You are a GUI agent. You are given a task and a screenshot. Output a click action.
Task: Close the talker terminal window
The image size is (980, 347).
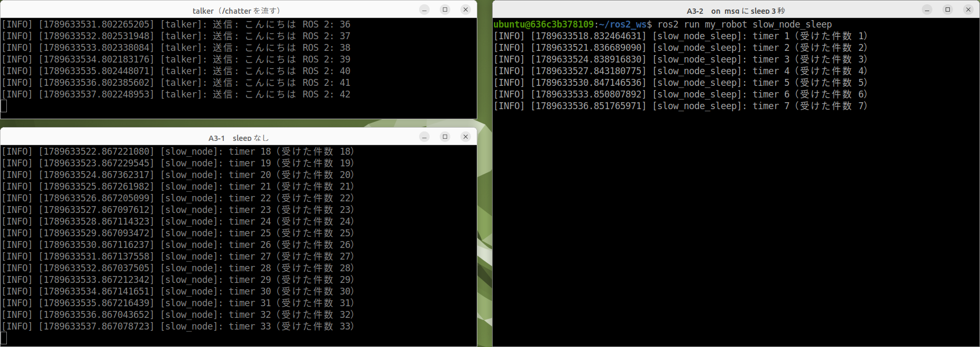[x=466, y=10]
